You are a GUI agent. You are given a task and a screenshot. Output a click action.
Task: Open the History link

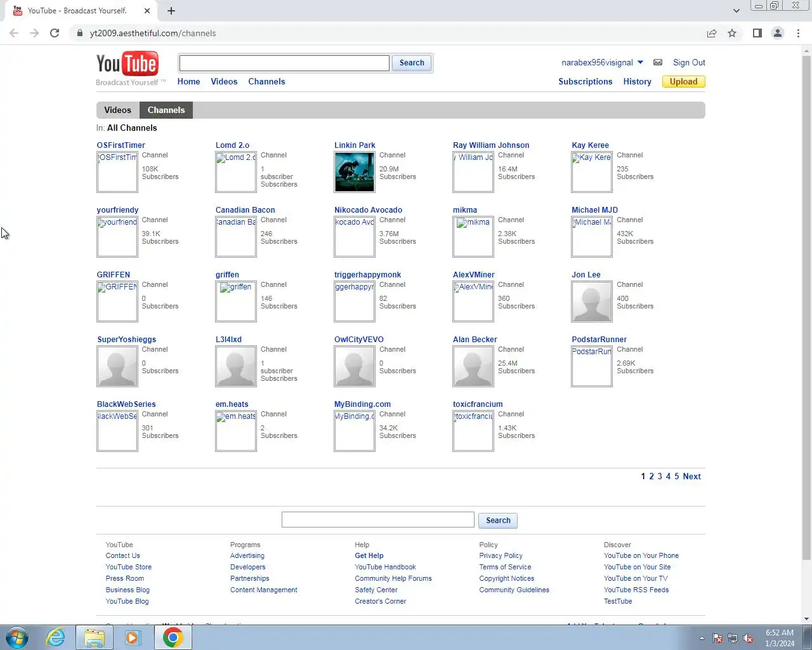[637, 81]
